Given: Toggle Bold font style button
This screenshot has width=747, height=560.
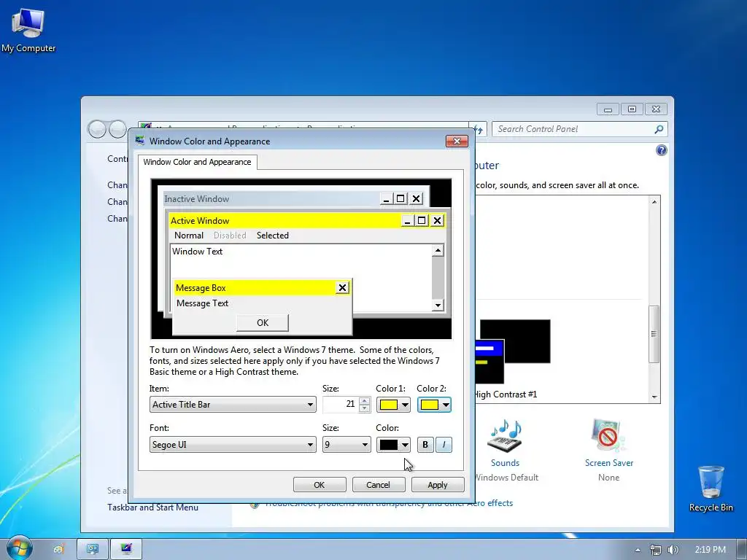Looking at the screenshot, I should pyautogui.click(x=425, y=445).
